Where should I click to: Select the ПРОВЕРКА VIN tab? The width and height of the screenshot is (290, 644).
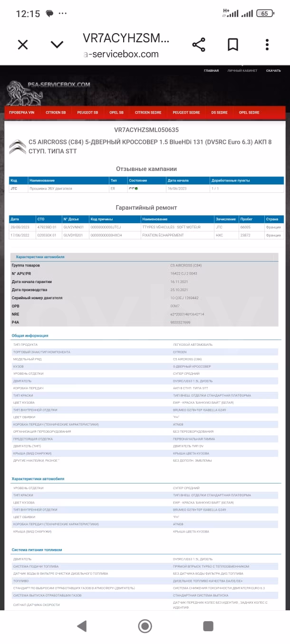(22, 113)
